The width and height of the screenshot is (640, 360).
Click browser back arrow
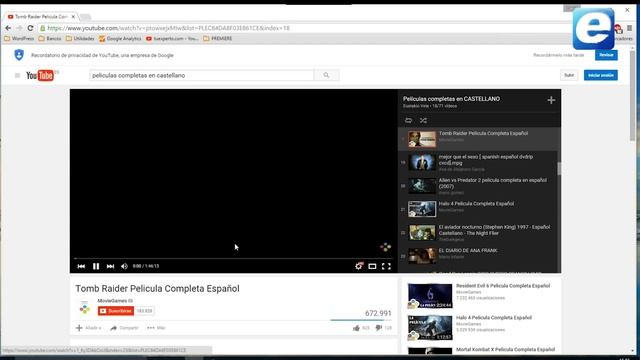[x=8, y=28]
